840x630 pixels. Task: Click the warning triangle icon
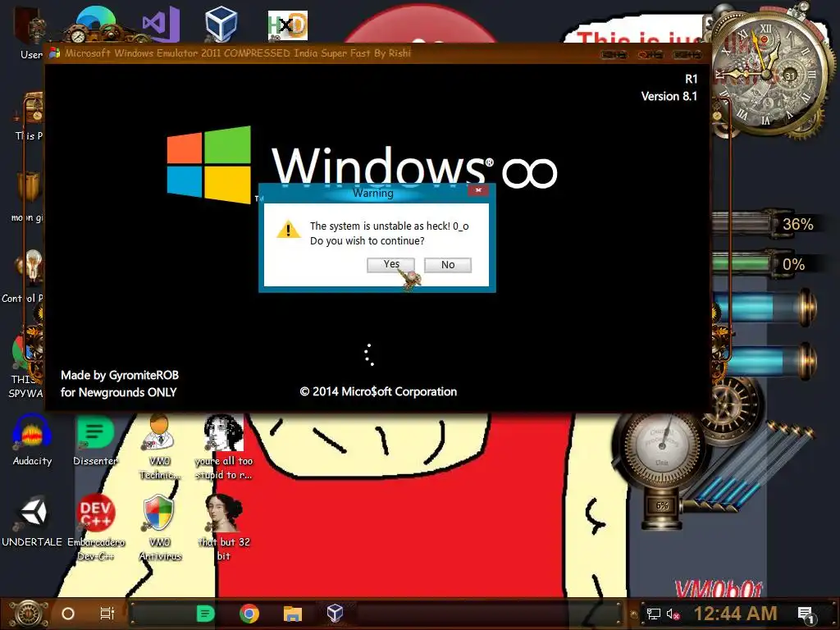pyautogui.click(x=288, y=230)
